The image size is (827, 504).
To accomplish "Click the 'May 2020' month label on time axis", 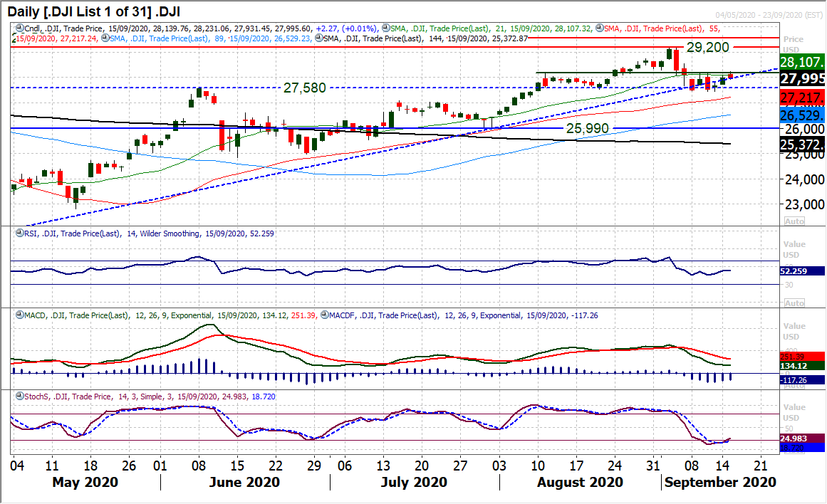I will point(85,483).
